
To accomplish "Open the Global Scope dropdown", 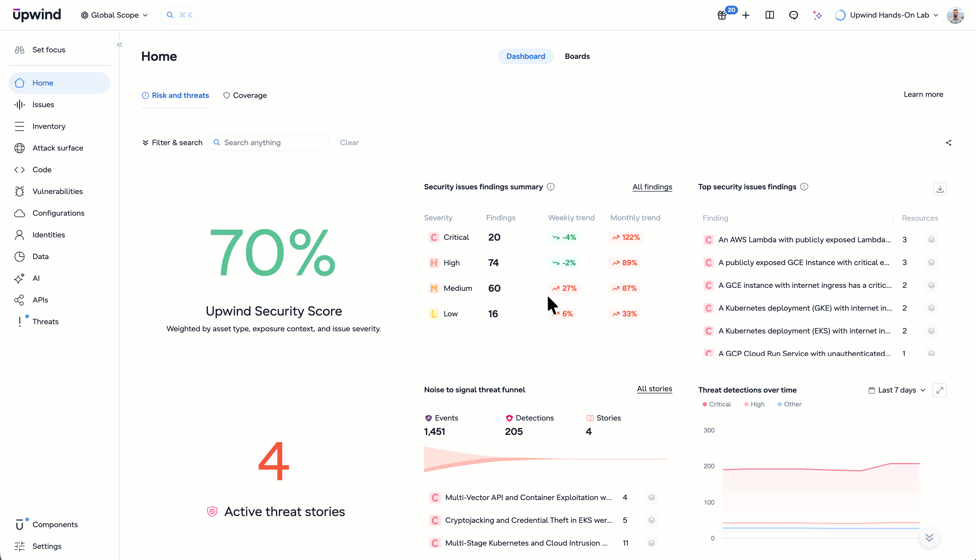I will tap(114, 15).
